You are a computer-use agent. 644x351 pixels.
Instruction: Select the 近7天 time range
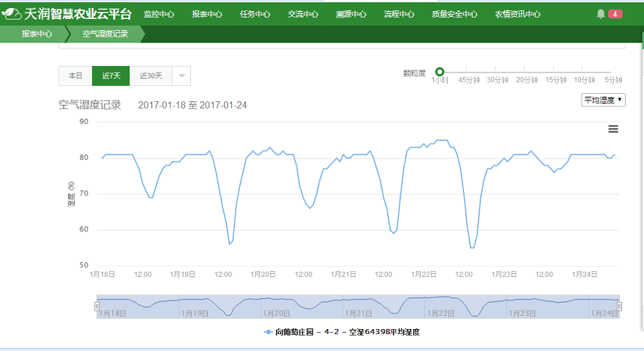(111, 75)
